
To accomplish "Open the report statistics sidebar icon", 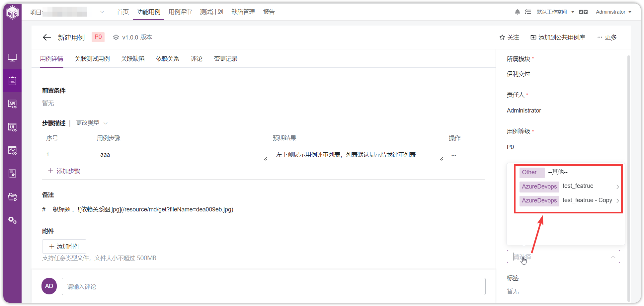I will click(12, 174).
